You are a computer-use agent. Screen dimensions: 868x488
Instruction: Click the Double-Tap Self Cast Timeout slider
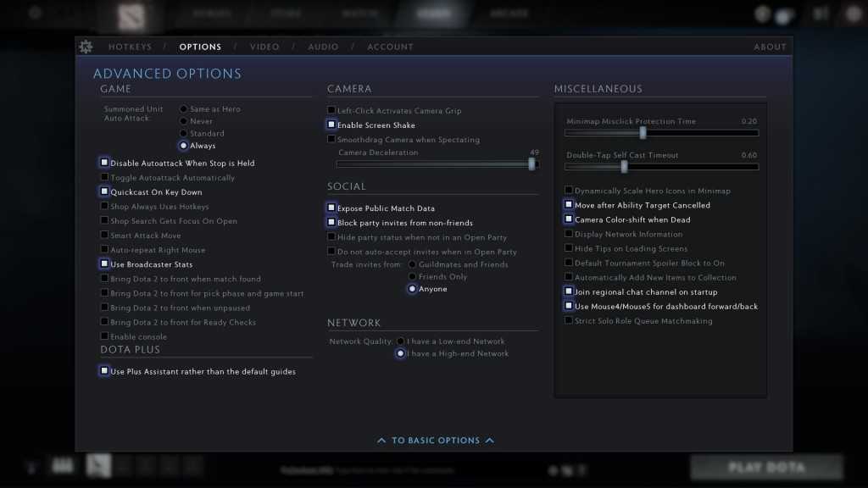[661, 167]
